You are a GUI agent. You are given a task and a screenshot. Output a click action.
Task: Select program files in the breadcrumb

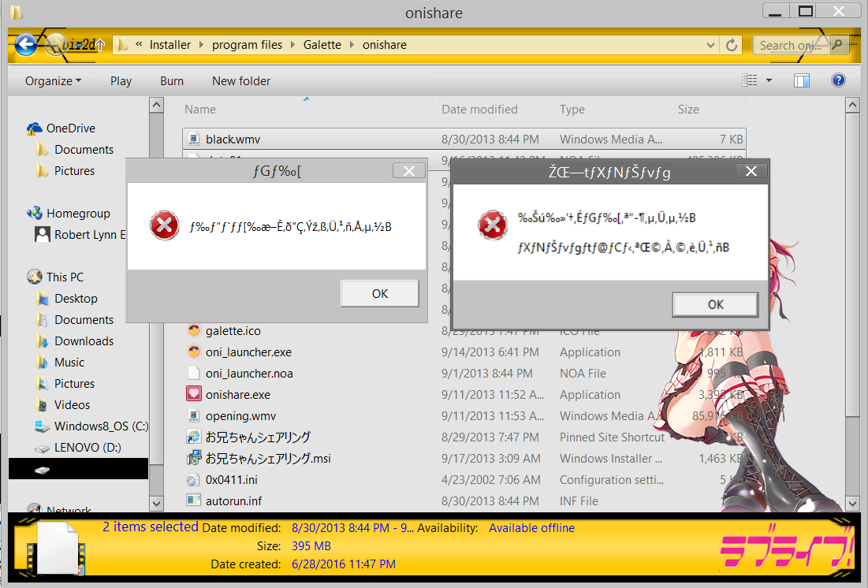(247, 45)
